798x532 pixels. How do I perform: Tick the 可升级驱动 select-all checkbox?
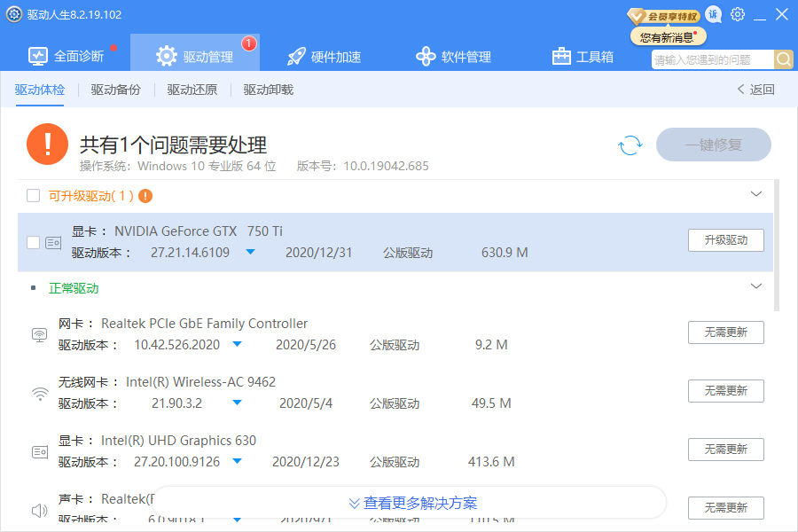tap(34, 196)
